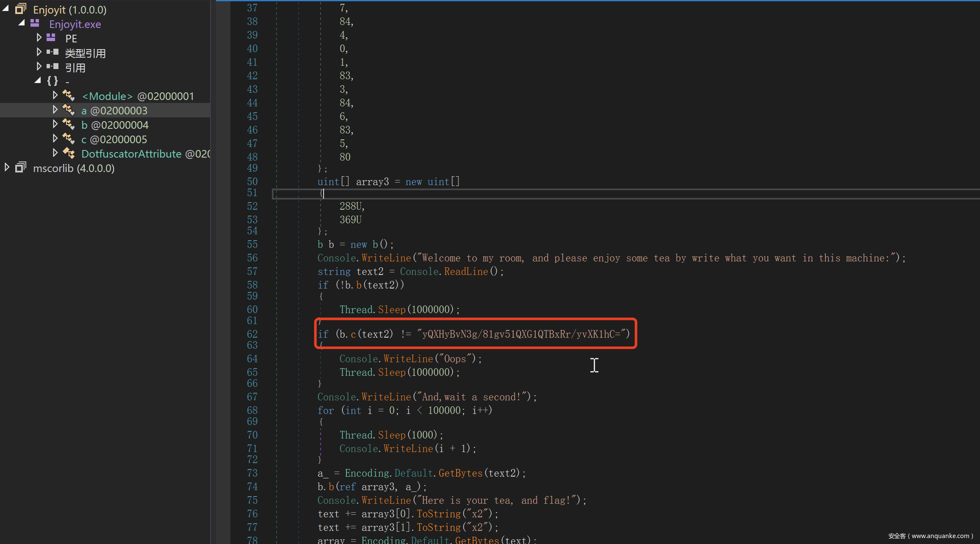Image resolution: width=980 pixels, height=544 pixels.
Task: Click the DotfuscatorAttribute class icon
Action: tap(69, 153)
